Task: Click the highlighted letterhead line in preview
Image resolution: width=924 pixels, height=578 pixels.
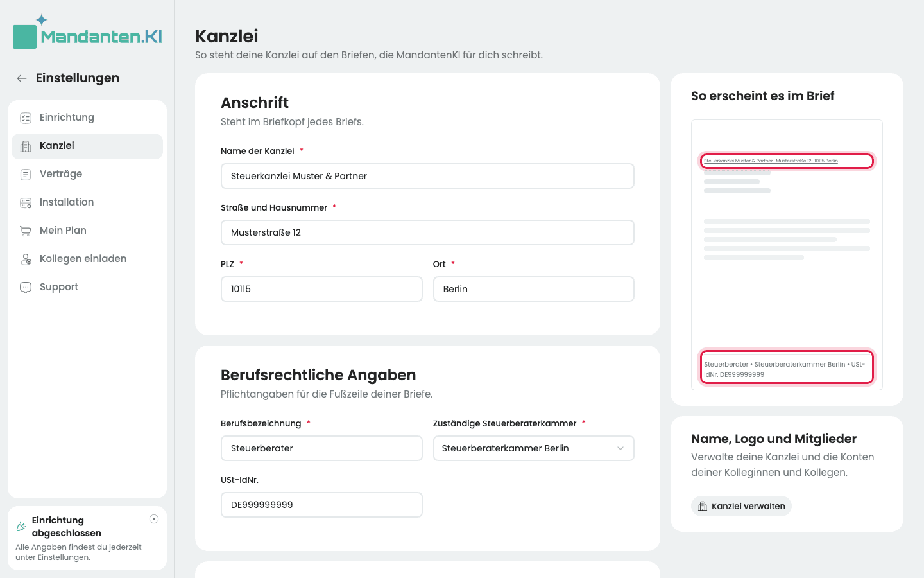Action: pos(787,161)
